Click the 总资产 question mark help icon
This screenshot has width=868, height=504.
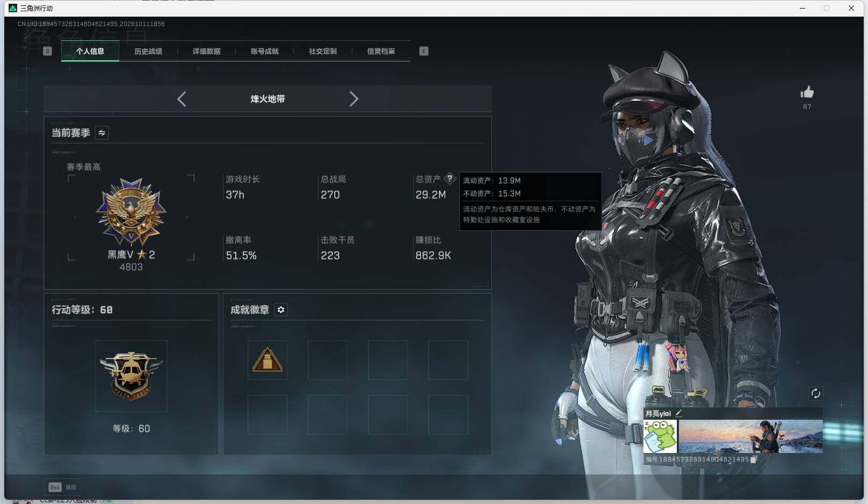click(x=450, y=179)
